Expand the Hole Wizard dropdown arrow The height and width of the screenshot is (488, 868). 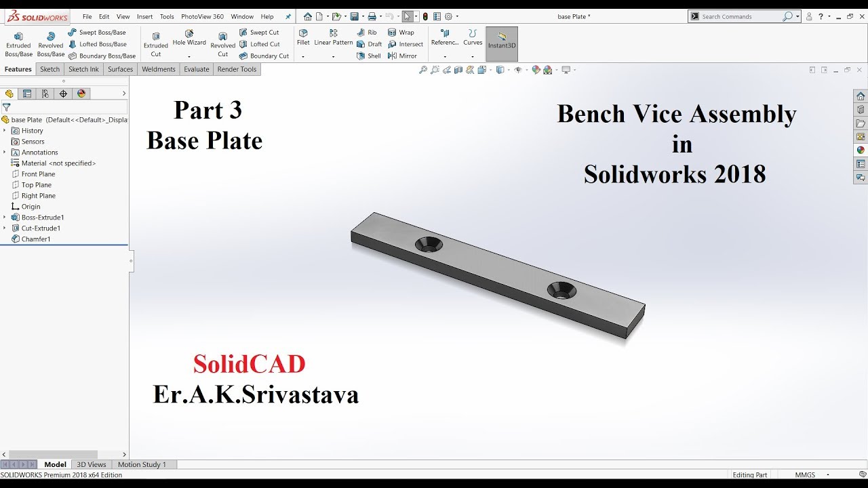[x=189, y=57]
